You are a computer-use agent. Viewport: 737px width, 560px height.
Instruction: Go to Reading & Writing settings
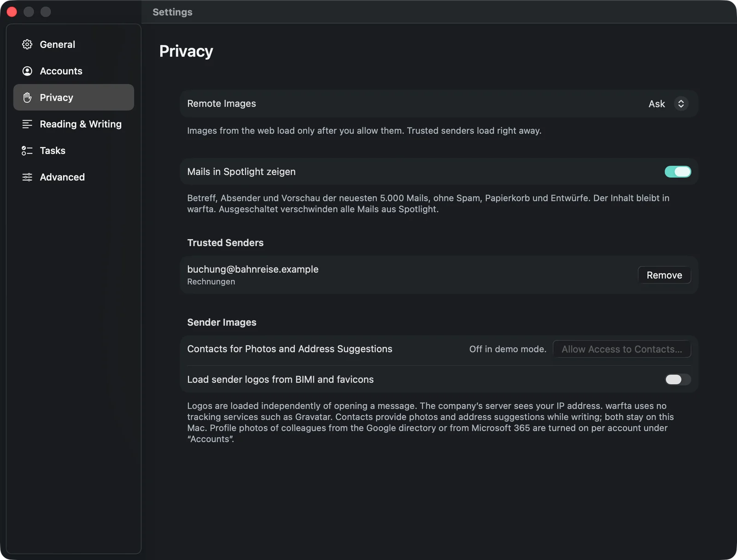(x=74, y=124)
